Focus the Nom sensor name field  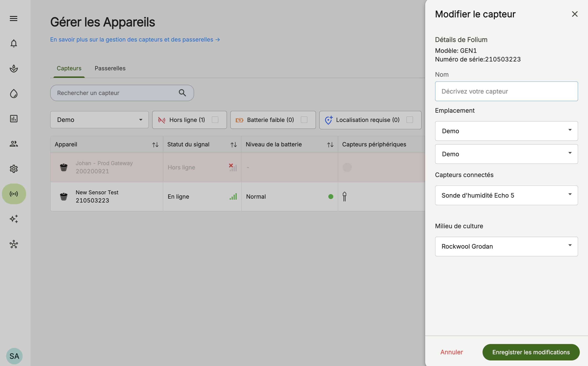[506, 91]
